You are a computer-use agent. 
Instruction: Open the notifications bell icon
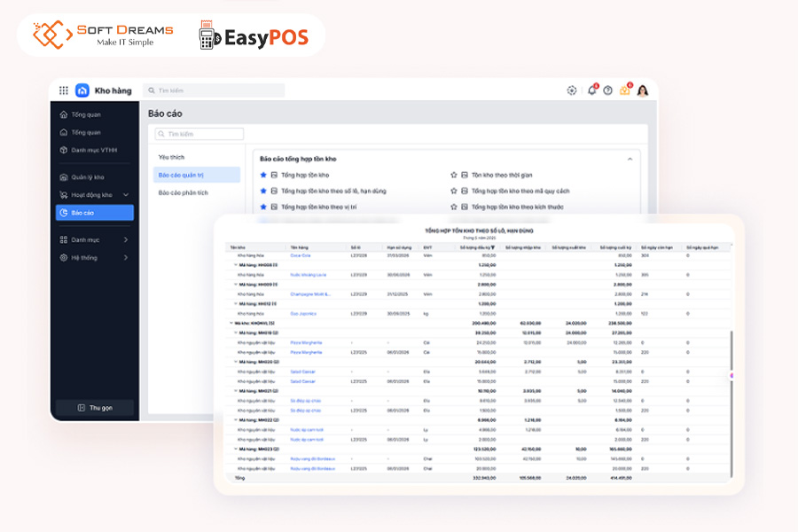(591, 90)
